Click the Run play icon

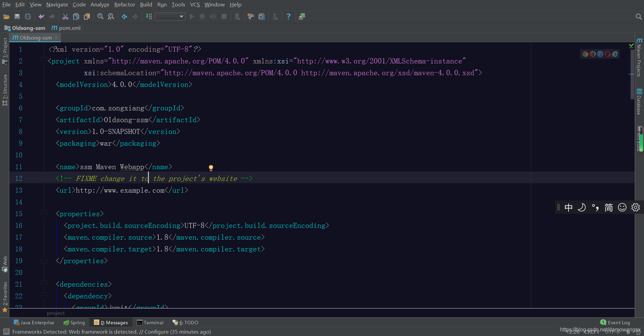click(192, 16)
